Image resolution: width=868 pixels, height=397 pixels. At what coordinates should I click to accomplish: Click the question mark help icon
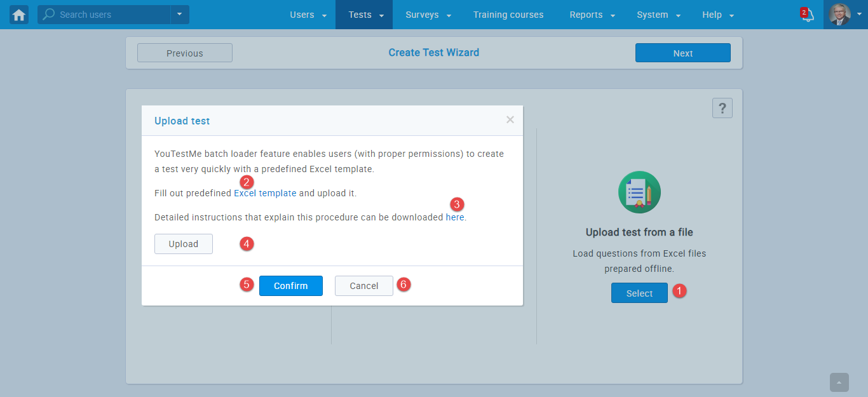[722, 109]
